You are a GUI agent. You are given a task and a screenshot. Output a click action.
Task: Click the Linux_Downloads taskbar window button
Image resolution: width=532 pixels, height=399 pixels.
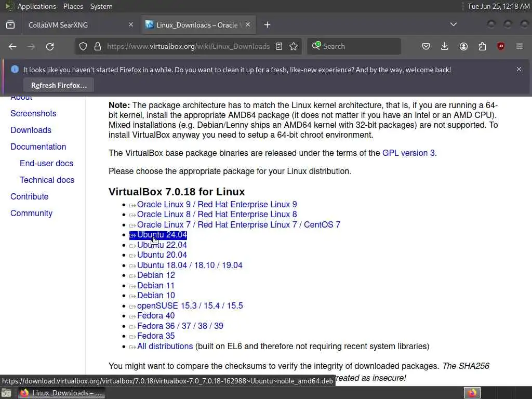(x=61, y=393)
